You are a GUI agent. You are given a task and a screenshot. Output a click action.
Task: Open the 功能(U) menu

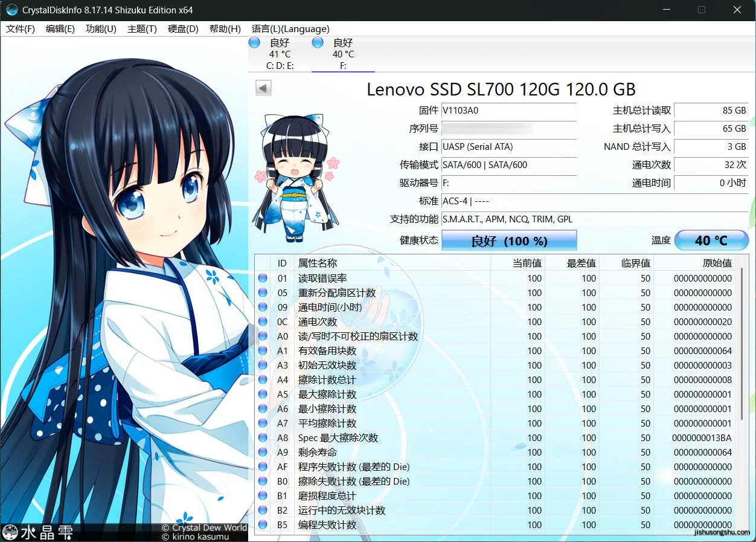(101, 29)
